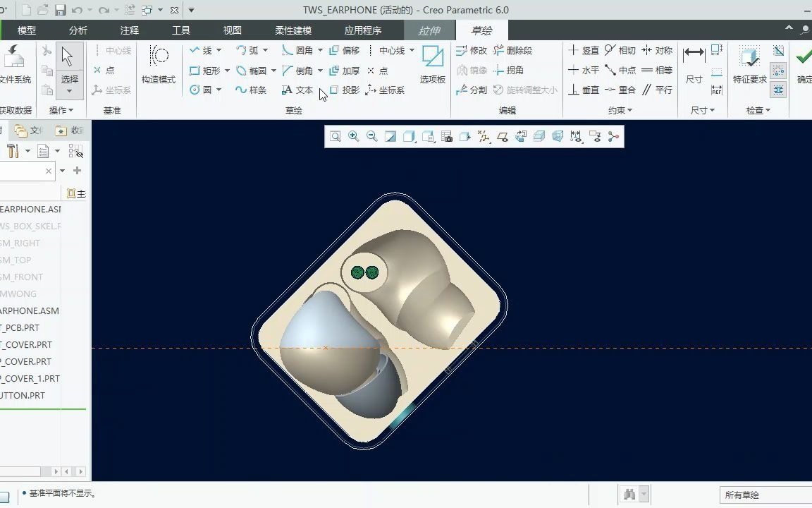
Task: Click the 加厚 (Thicken) tool
Action: (x=345, y=70)
